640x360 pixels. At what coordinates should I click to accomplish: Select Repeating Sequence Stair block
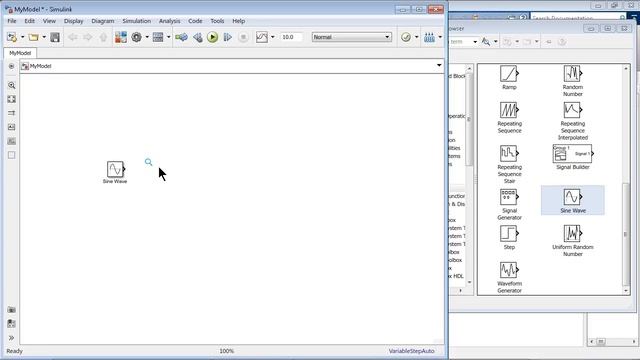click(509, 164)
